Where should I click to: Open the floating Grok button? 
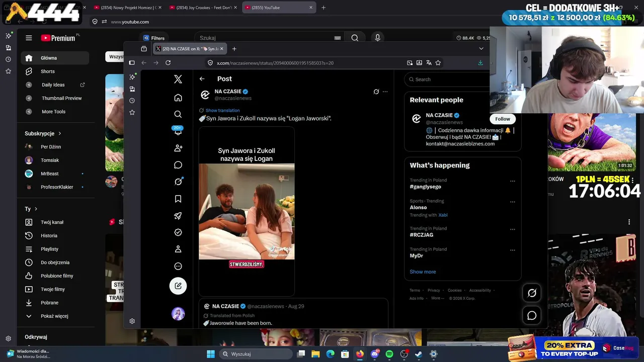532,293
